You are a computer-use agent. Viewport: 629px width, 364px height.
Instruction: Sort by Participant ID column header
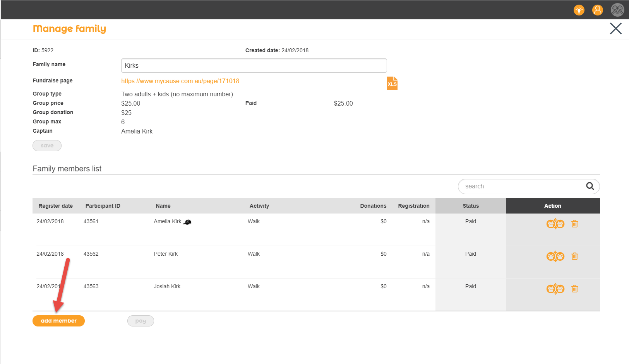point(103,206)
